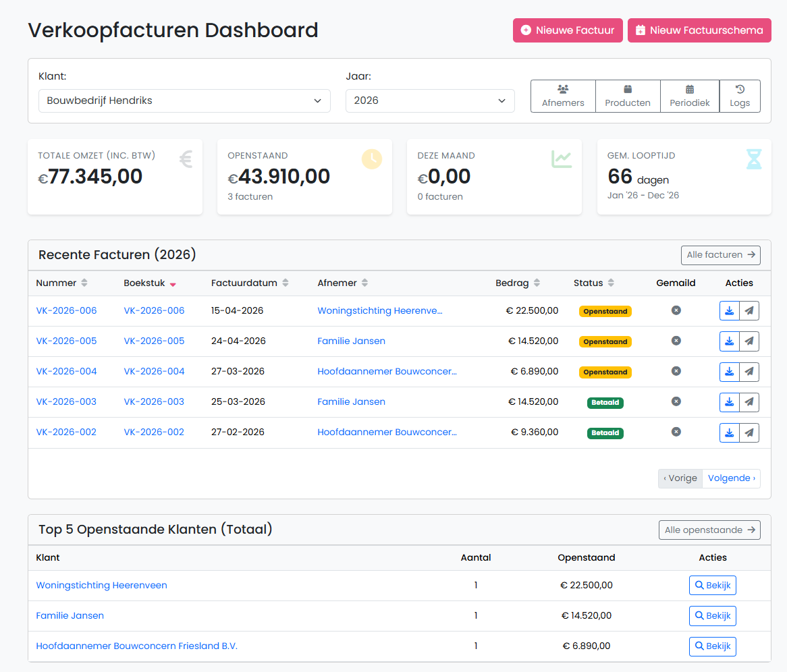Image resolution: width=787 pixels, height=672 pixels.
Task: Sort table by Afnemer column
Action: click(343, 283)
